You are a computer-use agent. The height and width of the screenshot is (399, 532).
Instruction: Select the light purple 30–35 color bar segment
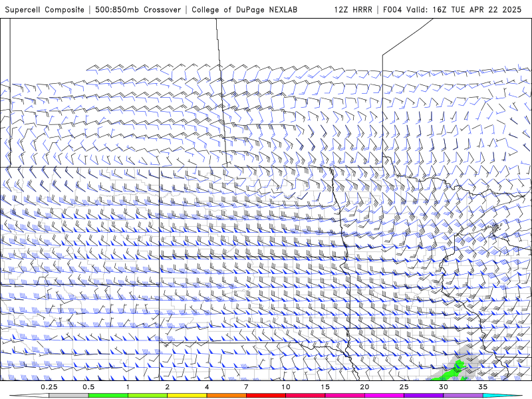coord(463,396)
